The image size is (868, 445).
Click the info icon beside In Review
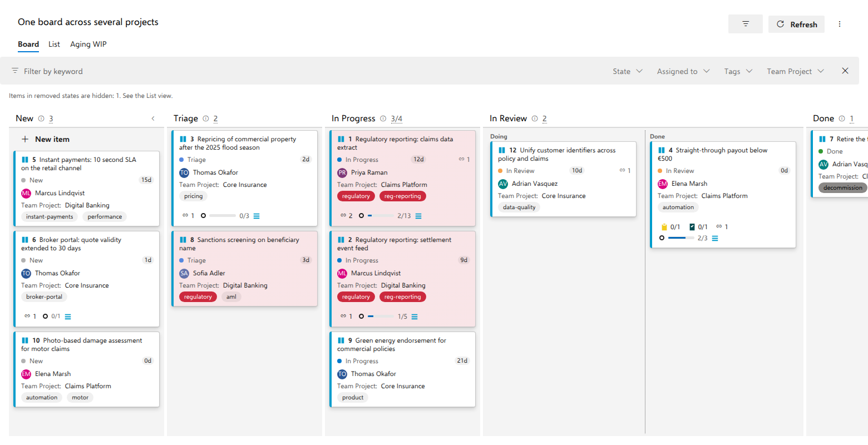click(x=535, y=118)
